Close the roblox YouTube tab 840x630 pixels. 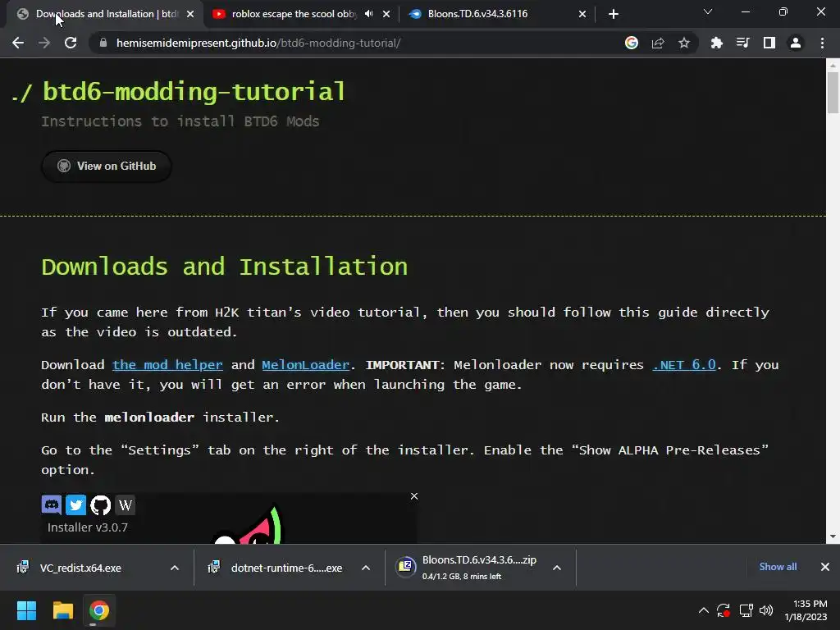386,14
